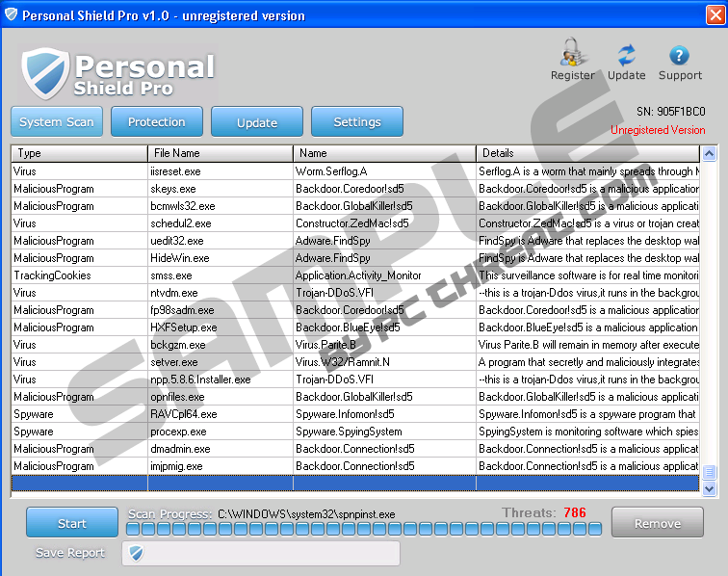This screenshot has width=728, height=576.
Task: Select the uedit32.exe entry
Action: pyautogui.click(x=355, y=241)
